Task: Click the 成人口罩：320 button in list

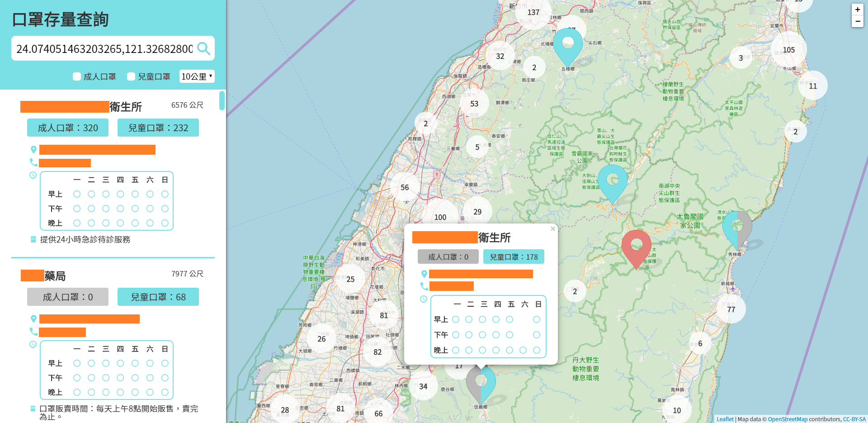Action: pos(68,128)
